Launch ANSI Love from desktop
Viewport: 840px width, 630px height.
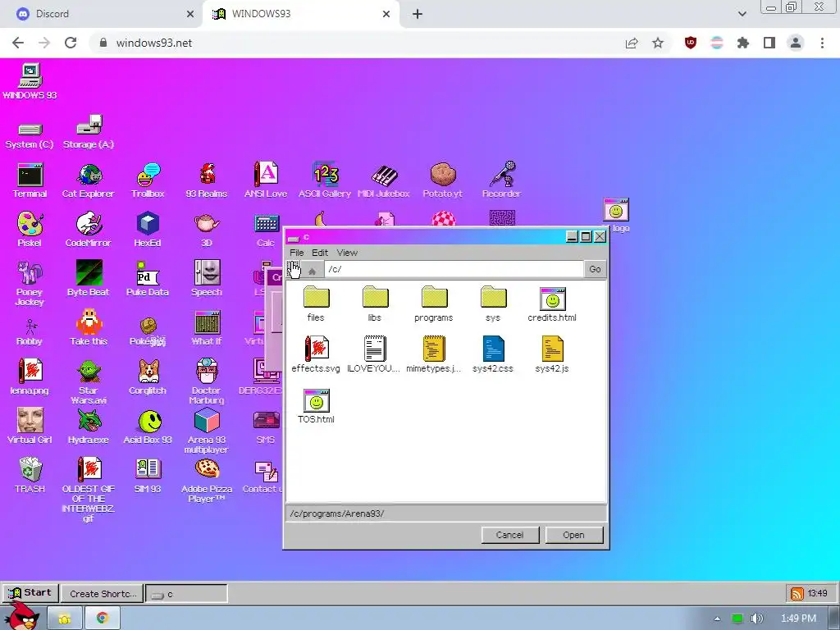[x=266, y=180]
